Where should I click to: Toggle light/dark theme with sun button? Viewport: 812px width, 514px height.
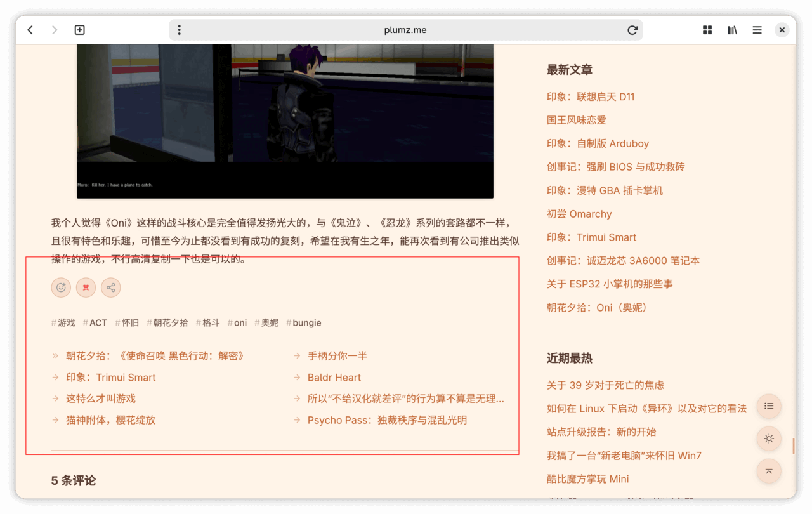coord(769,438)
